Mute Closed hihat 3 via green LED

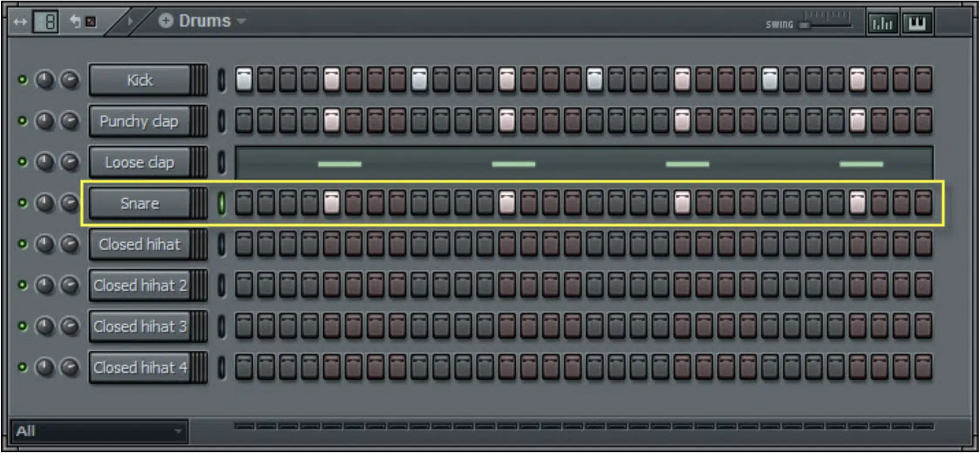[22, 326]
